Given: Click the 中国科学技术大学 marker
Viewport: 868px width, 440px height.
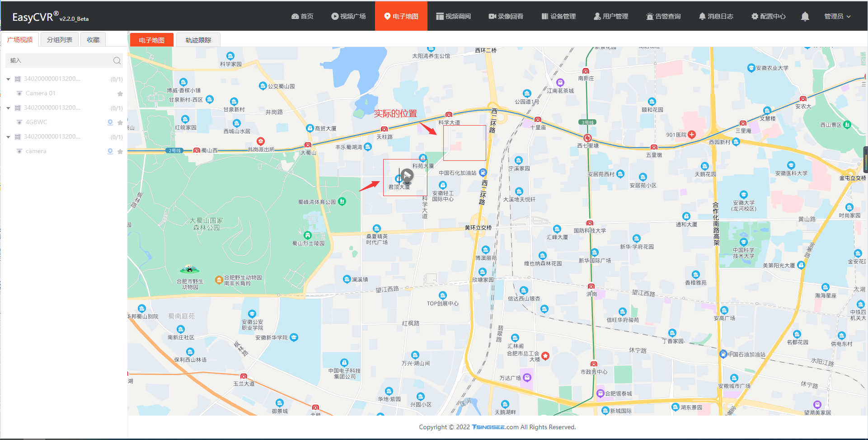Looking at the screenshot, I should [x=743, y=242].
